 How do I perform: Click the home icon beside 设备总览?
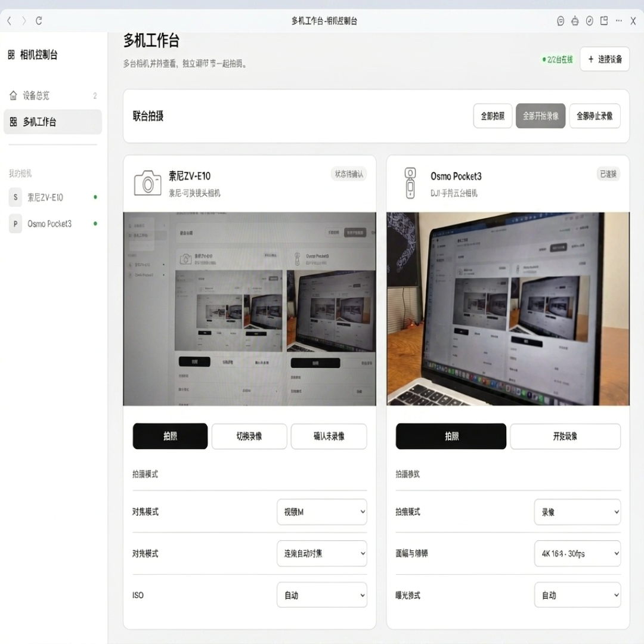[x=13, y=95]
